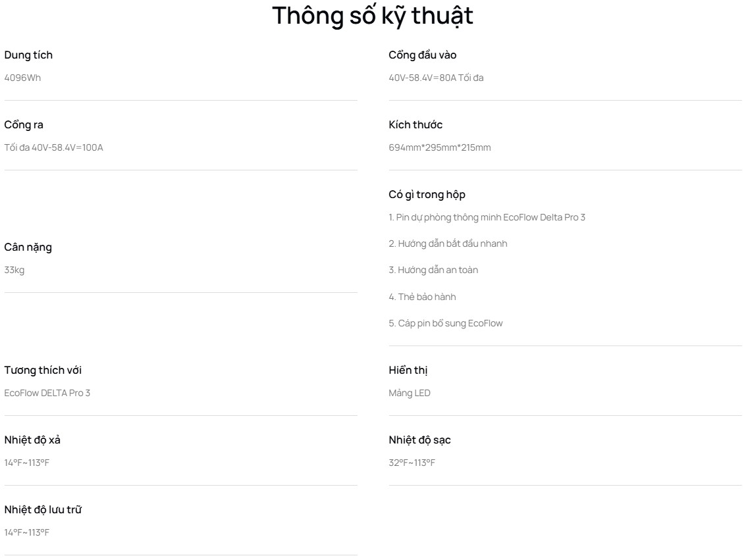Select the "EcoFlow DELTA Pro 3" compatibility value
Image resolution: width=746 pixels, height=560 pixels.
tap(47, 393)
